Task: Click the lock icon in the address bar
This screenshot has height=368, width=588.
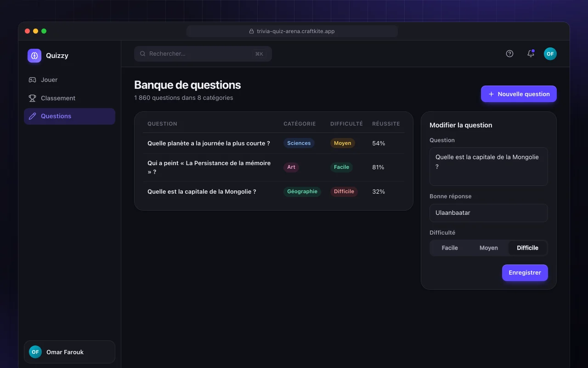Action: point(251,31)
